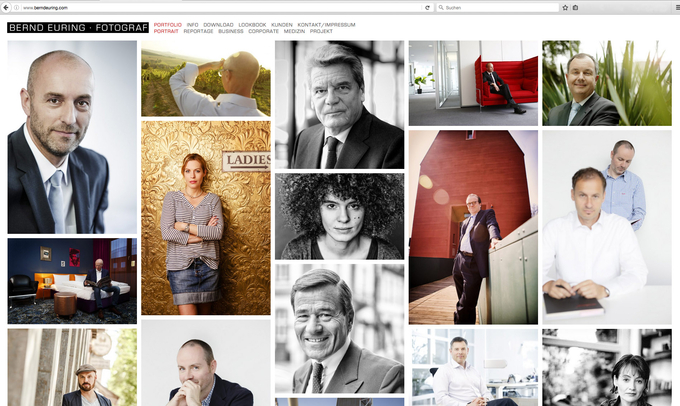Open the KUNDEN page
Screen dimensions: 680x406
(281, 25)
